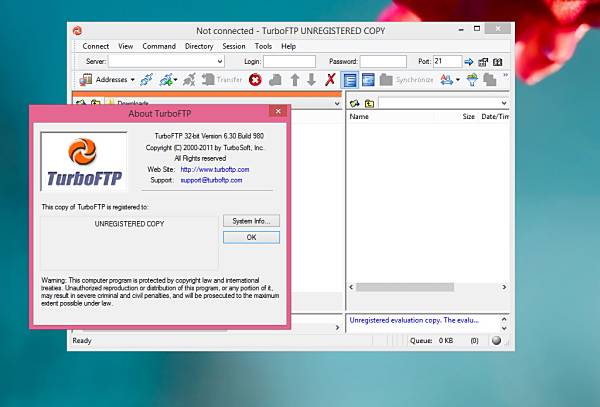Click the red Stop/Abort icon
600x407 pixels.
(255, 80)
